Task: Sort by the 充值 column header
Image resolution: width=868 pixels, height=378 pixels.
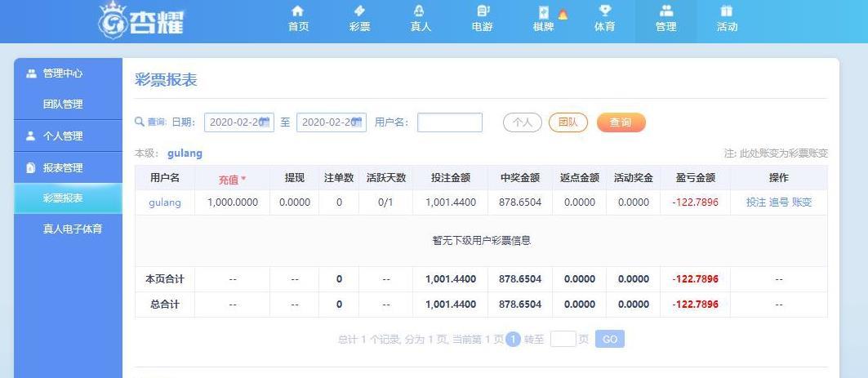Action: point(231,179)
